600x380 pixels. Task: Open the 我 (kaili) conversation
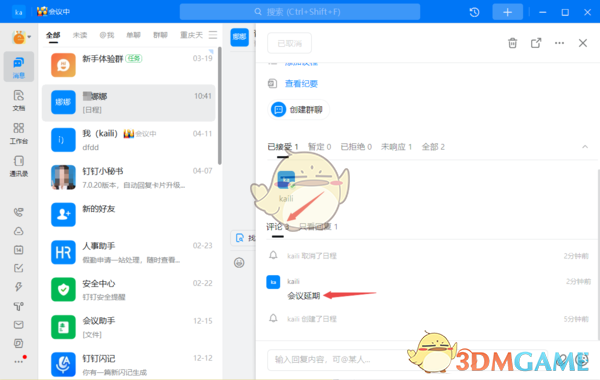tap(129, 140)
